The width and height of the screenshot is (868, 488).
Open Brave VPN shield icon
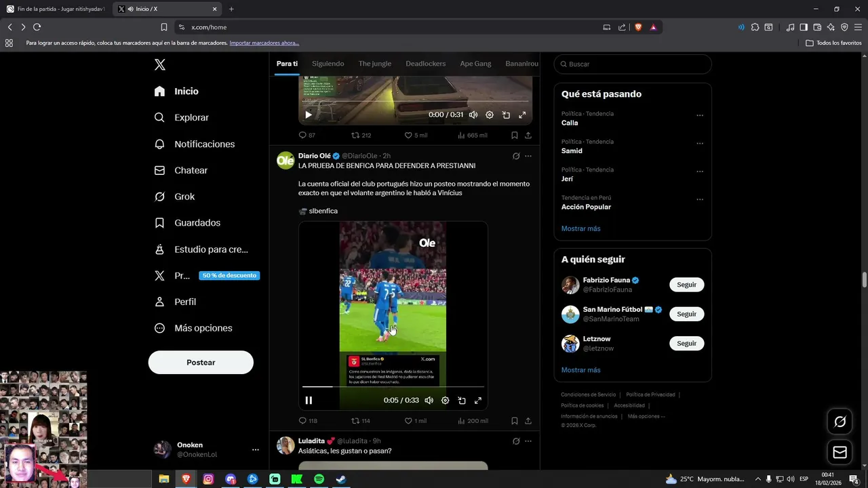[x=844, y=27]
